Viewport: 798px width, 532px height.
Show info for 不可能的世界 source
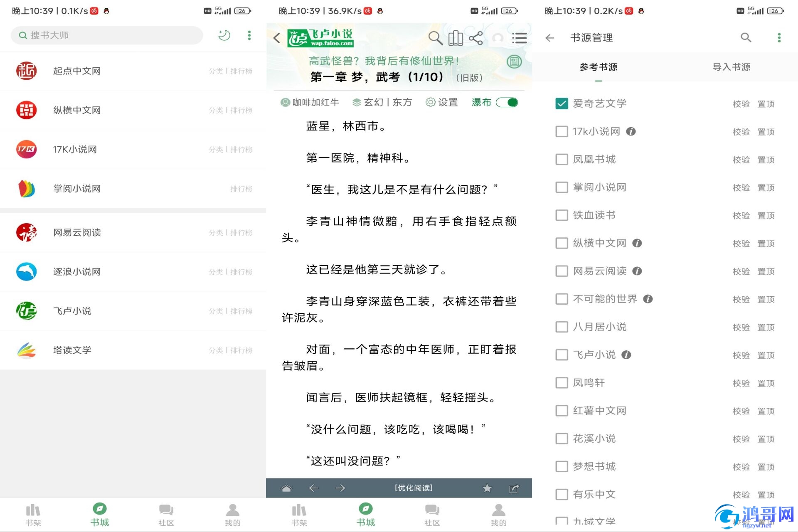[648, 299]
